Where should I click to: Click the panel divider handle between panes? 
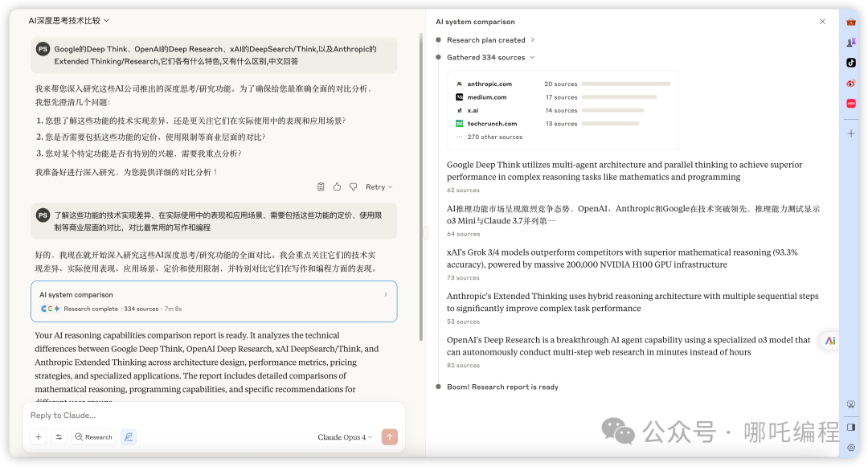pyautogui.click(x=425, y=232)
